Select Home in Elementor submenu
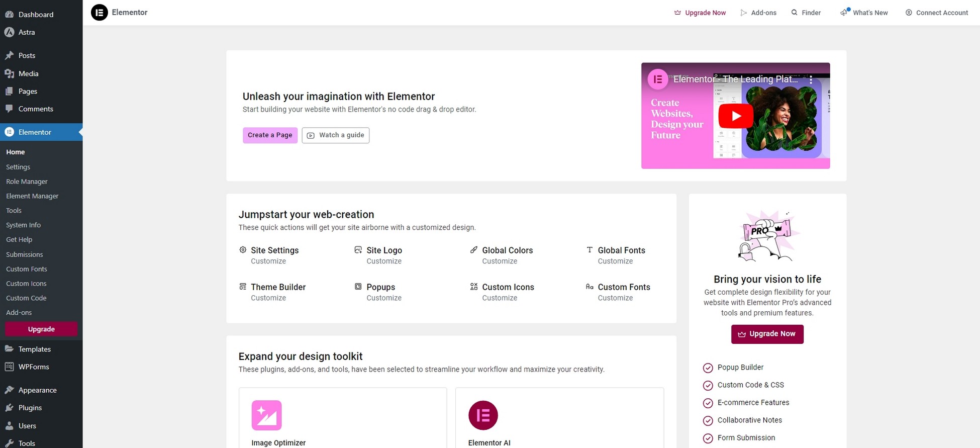This screenshot has height=448, width=980. coord(16,152)
